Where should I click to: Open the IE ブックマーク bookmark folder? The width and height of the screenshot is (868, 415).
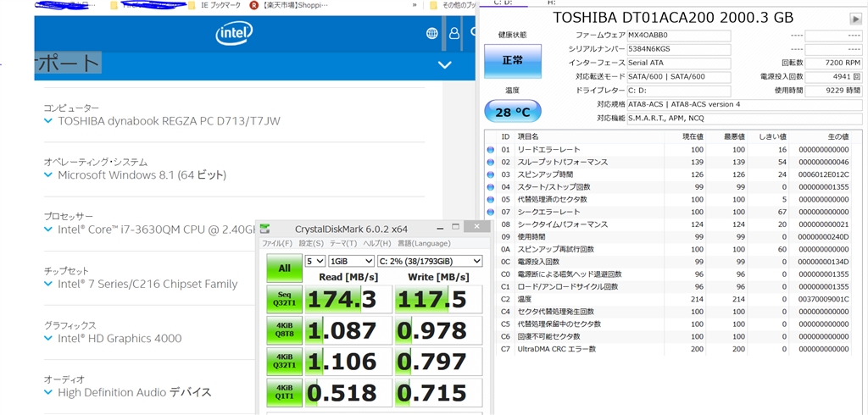[x=214, y=6]
